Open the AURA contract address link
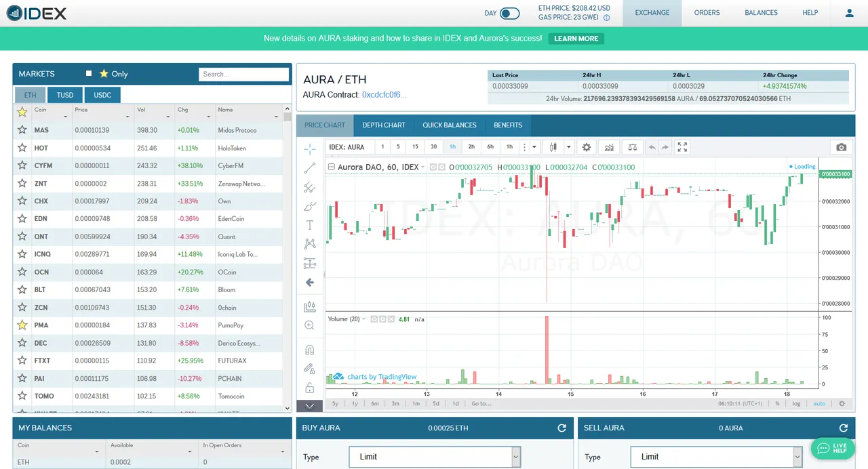The height and width of the screenshot is (469, 868). pos(384,95)
